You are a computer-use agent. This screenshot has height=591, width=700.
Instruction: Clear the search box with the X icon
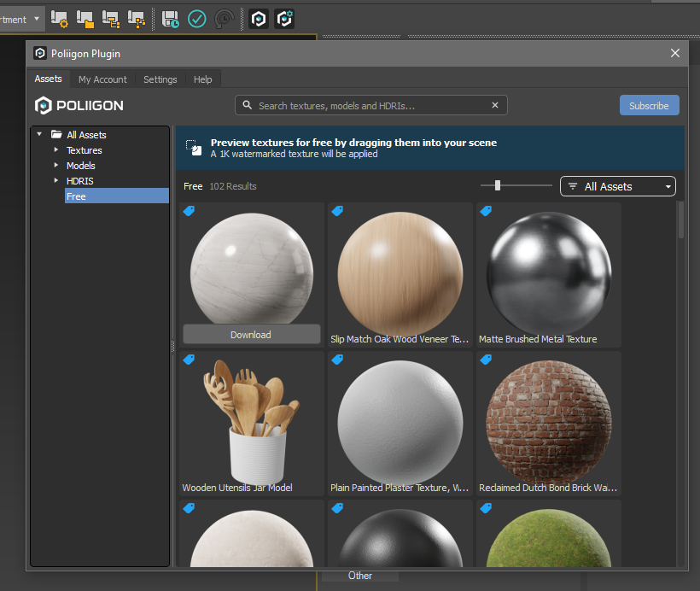495,105
